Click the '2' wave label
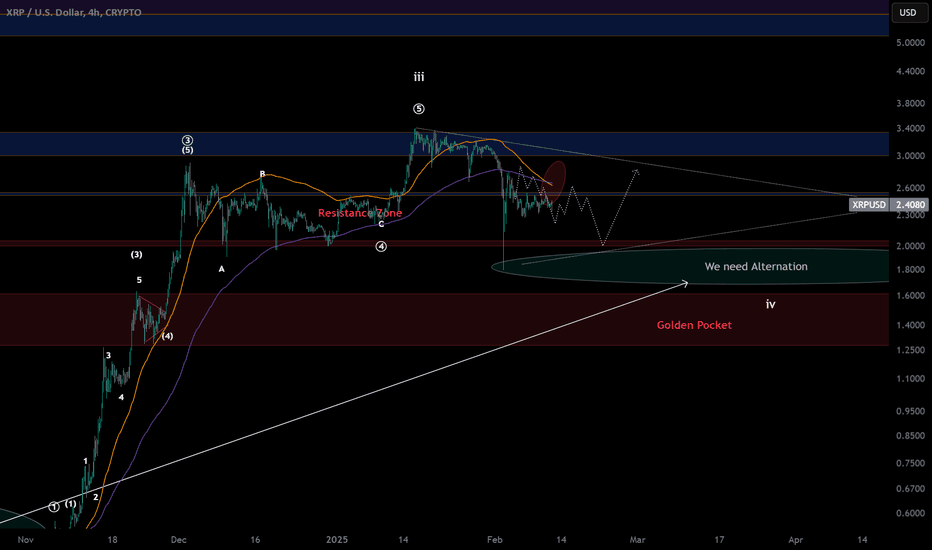Image resolution: width=932 pixels, height=550 pixels. pyautogui.click(x=96, y=497)
